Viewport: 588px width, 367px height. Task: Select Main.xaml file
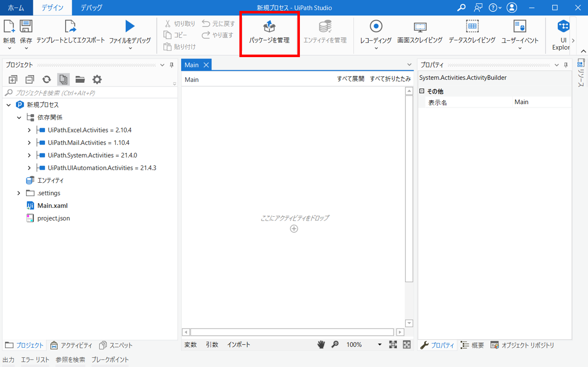pyautogui.click(x=52, y=206)
